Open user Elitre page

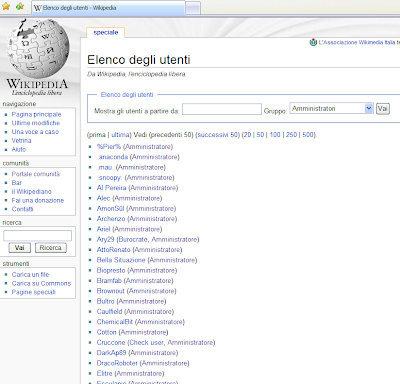pyautogui.click(x=104, y=373)
